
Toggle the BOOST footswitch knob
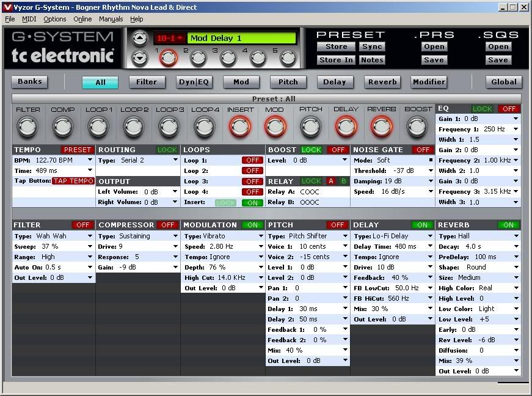tap(417, 127)
